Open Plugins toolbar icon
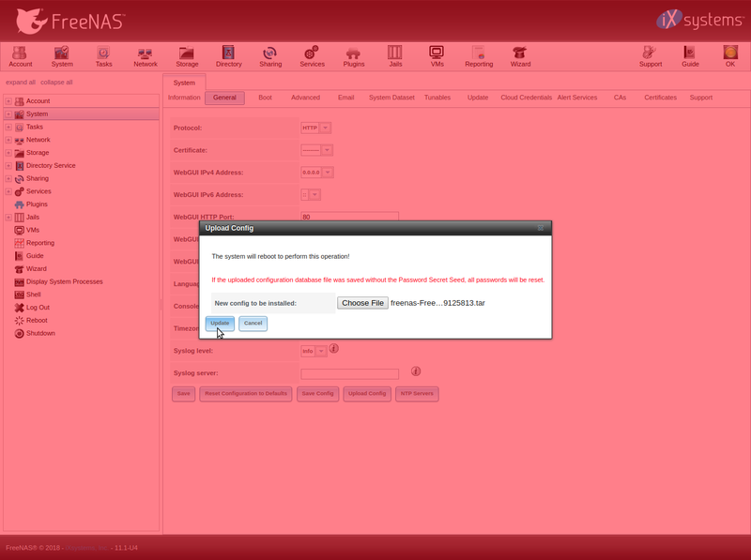 click(354, 56)
